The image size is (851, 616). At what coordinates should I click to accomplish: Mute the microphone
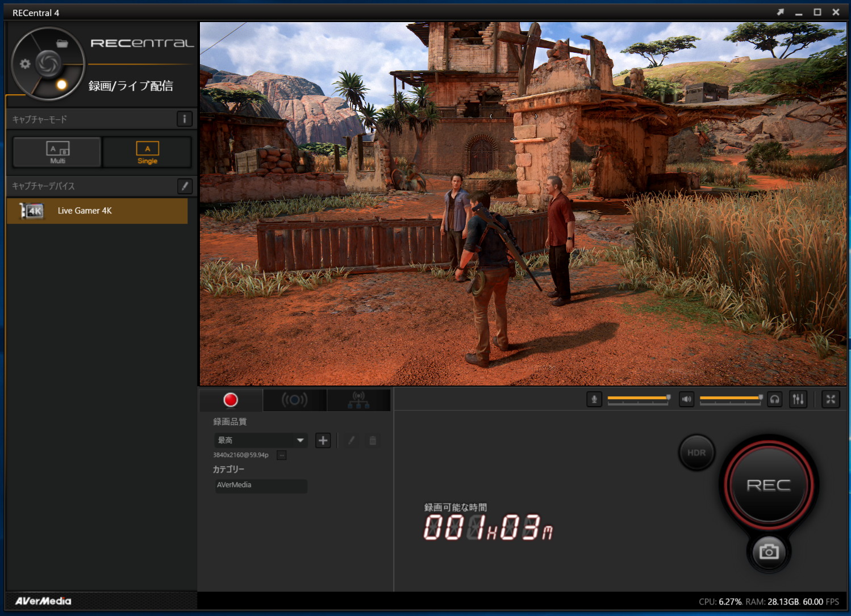tap(594, 399)
